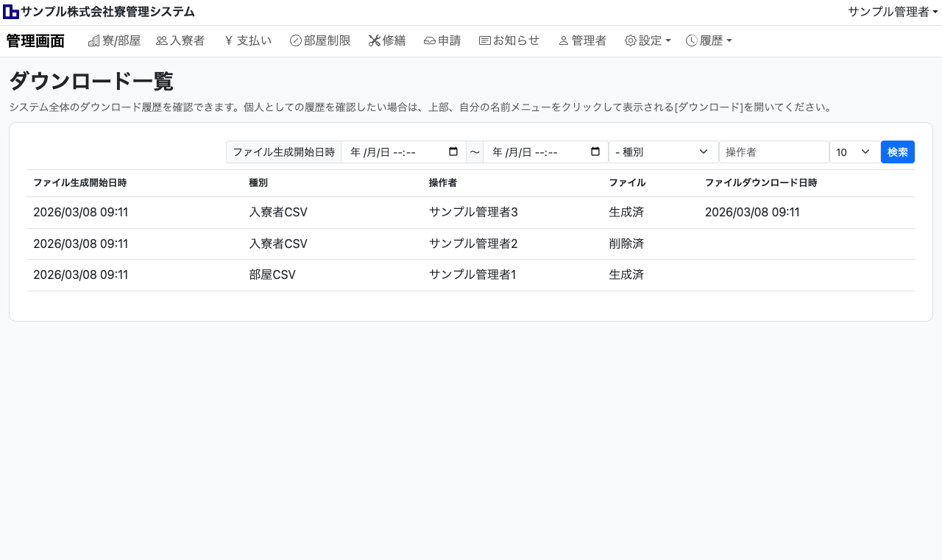Click the news icon for お知らせ
The image size is (942, 560).
tap(484, 41)
